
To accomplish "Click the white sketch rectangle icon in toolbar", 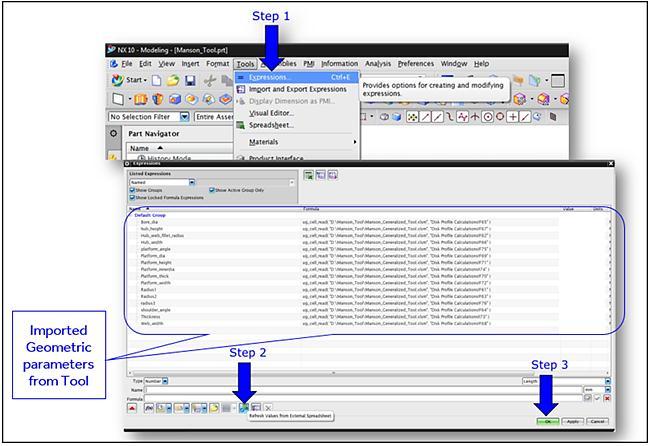I will (118, 99).
